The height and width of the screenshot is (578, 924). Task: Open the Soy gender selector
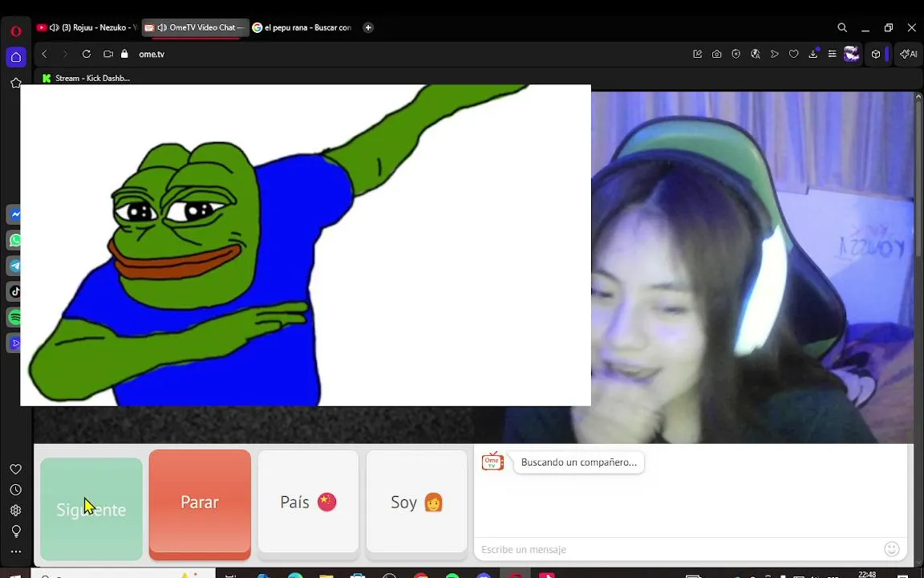click(416, 502)
